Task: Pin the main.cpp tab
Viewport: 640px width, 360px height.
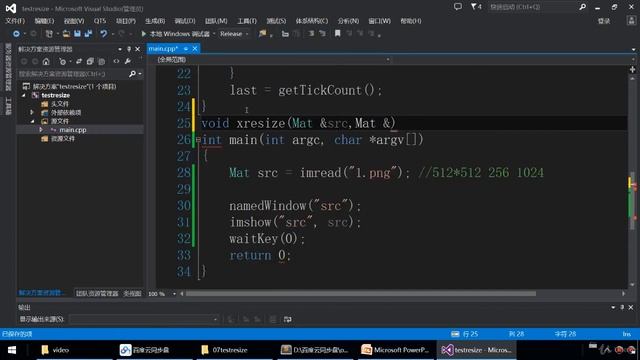Action: point(186,49)
